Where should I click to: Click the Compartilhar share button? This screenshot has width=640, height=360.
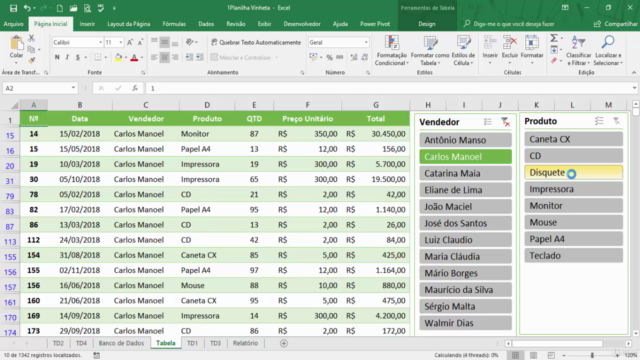click(616, 24)
